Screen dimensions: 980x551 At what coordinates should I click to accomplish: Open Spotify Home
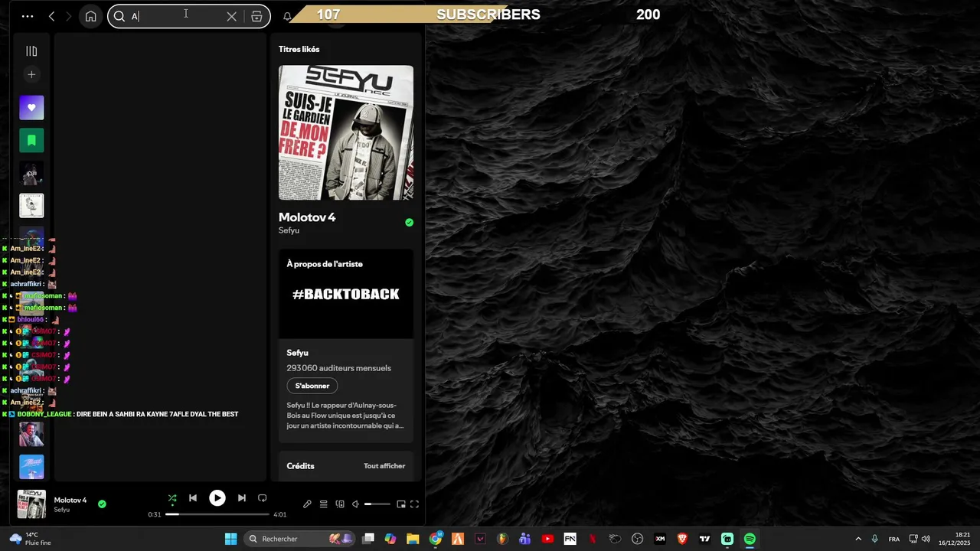point(90,16)
